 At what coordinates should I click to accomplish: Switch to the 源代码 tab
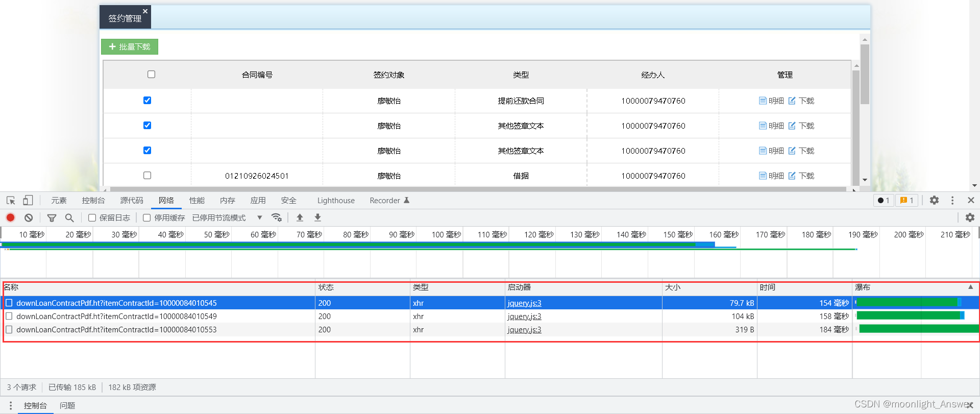click(132, 200)
